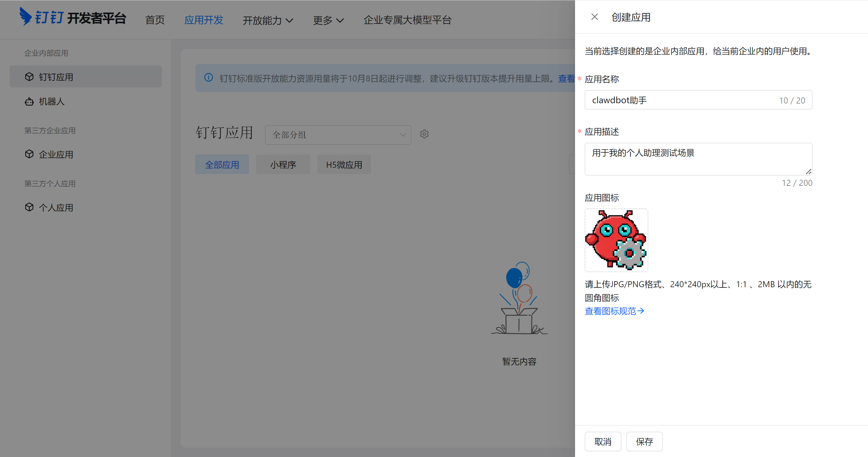
Task: Close the 创建应用 panel with X icon
Action: tap(594, 17)
